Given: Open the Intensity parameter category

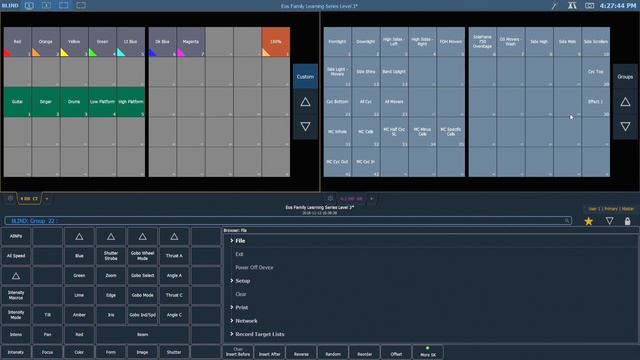Looking at the screenshot, I should pyautogui.click(x=16, y=352).
